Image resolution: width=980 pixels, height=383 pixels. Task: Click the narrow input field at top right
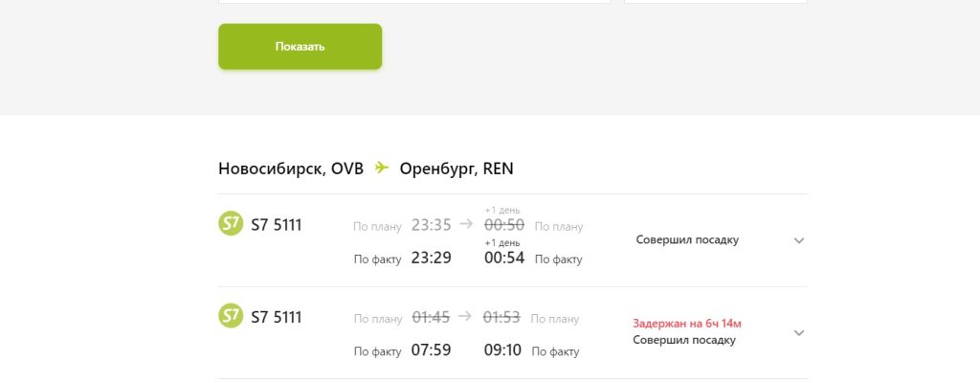[x=715, y=1]
